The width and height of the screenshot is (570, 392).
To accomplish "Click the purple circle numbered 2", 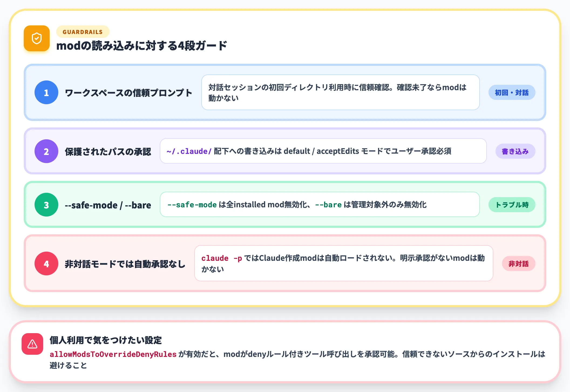I will tap(46, 151).
